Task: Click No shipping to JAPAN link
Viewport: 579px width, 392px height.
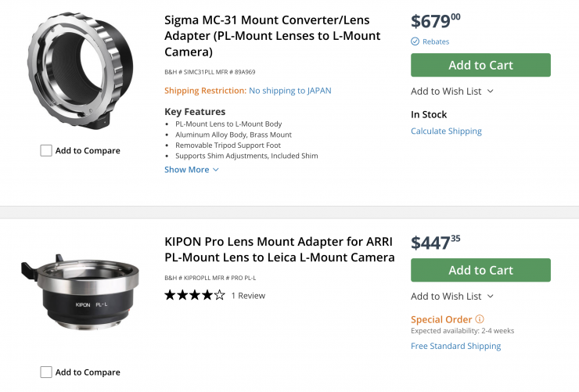Action: click(x=289, y=90)
